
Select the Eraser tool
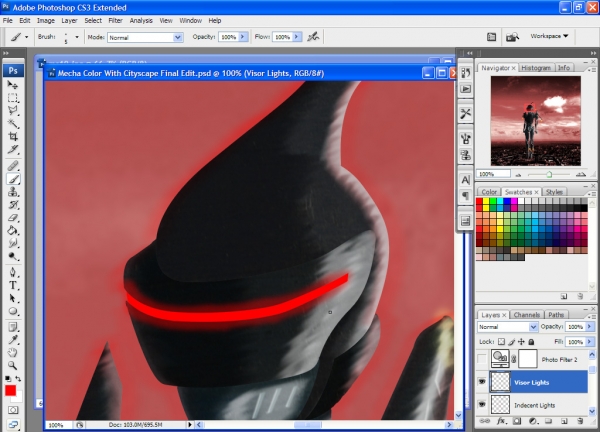(x=13, y=218)
